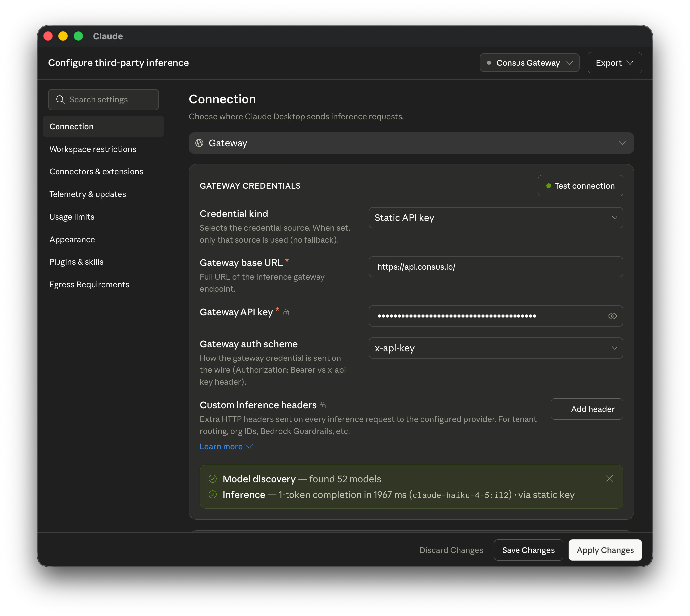Click status dot beside Consus Gateway
The height and width of the screenshot is (616, 690).
click(489, 63)
